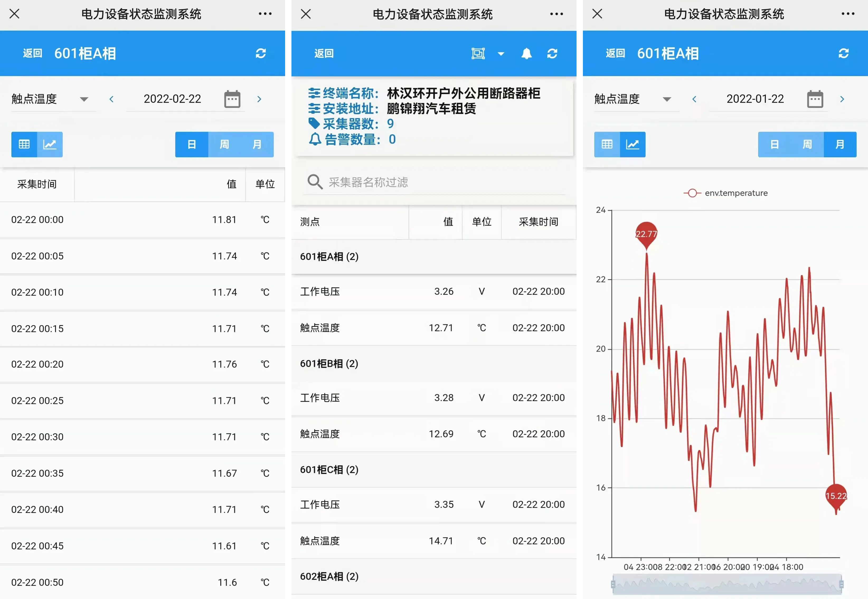
Task: Switch to chart view in left panel
Action: (x=50, y=145)
